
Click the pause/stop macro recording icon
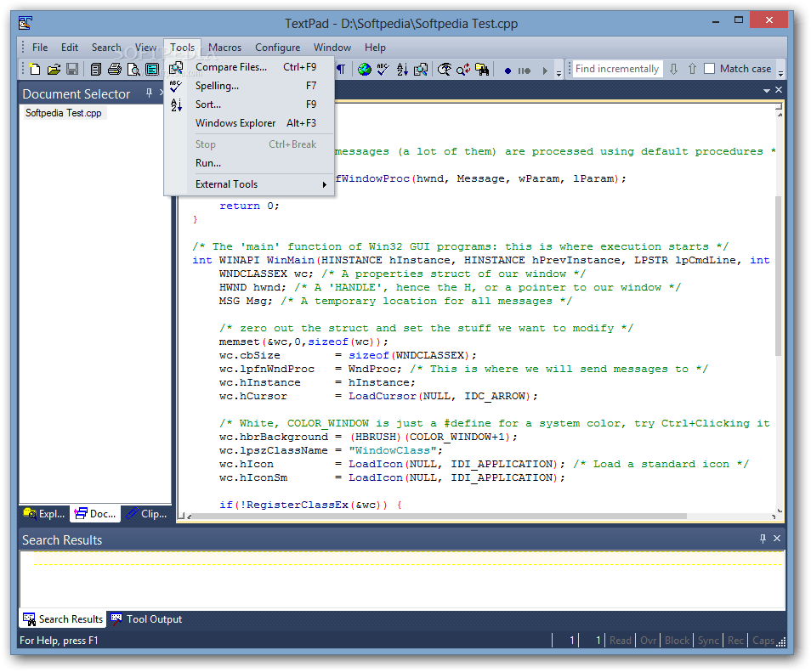pos(525,71)
